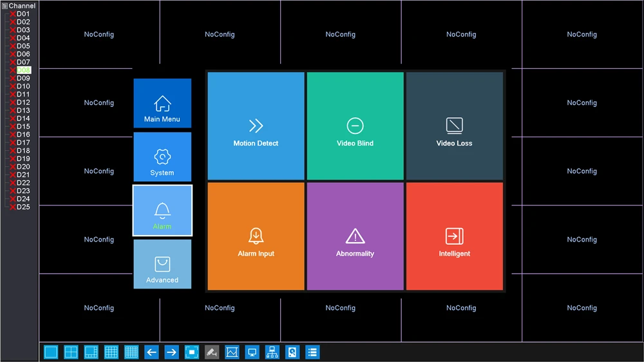Select the 5x5 twenty-five-window grid layout
The height and width of the screenshot is (362, 644).
point(131,352)
